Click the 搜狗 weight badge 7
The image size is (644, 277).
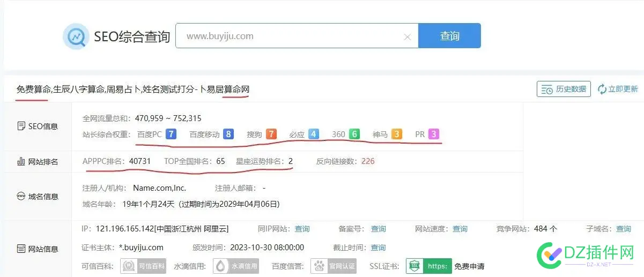(x=271, y=134)
